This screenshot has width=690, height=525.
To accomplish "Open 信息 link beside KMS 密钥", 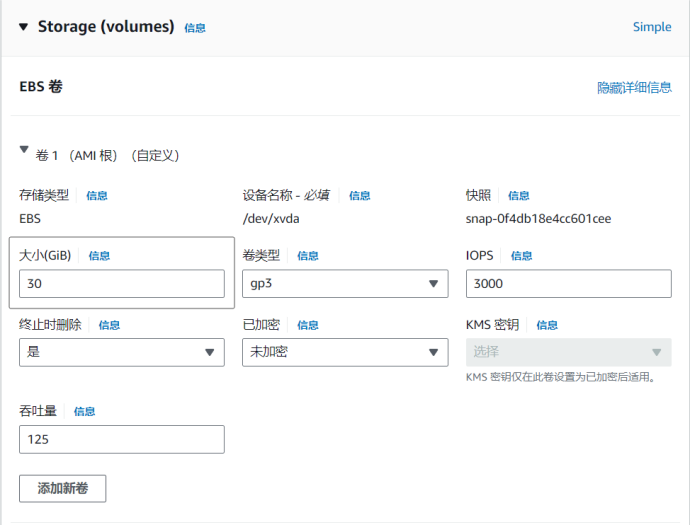I will click(547, 325).
